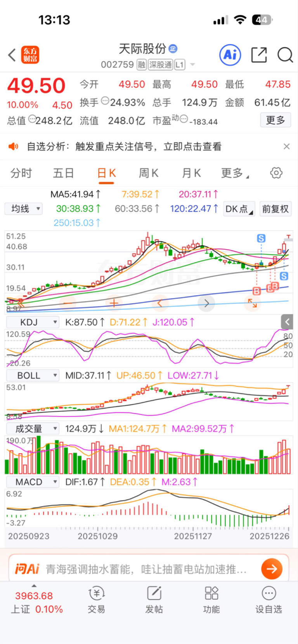Open the 功能 functions icon
This screenshot has height=644, width=298.
click(x=211, y=600)
